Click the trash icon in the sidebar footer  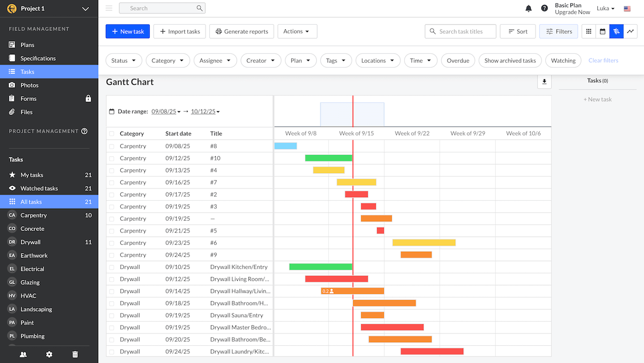(x=75, y=354)
